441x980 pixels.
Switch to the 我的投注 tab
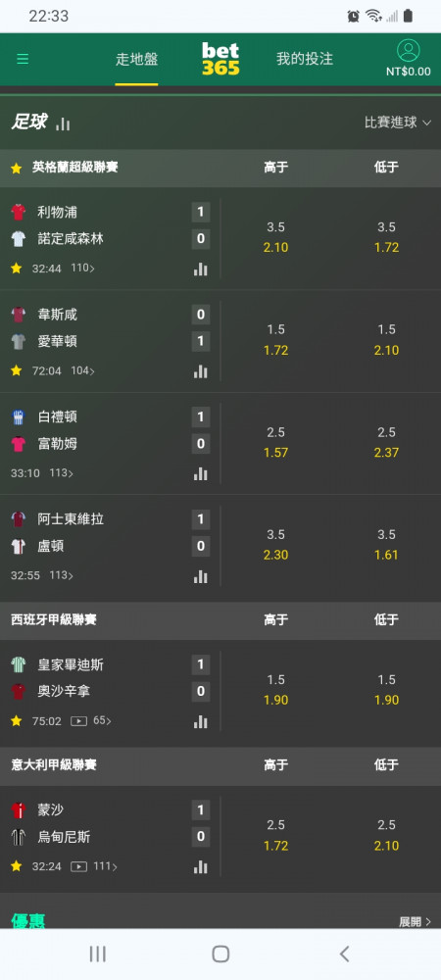pos(305,59)
